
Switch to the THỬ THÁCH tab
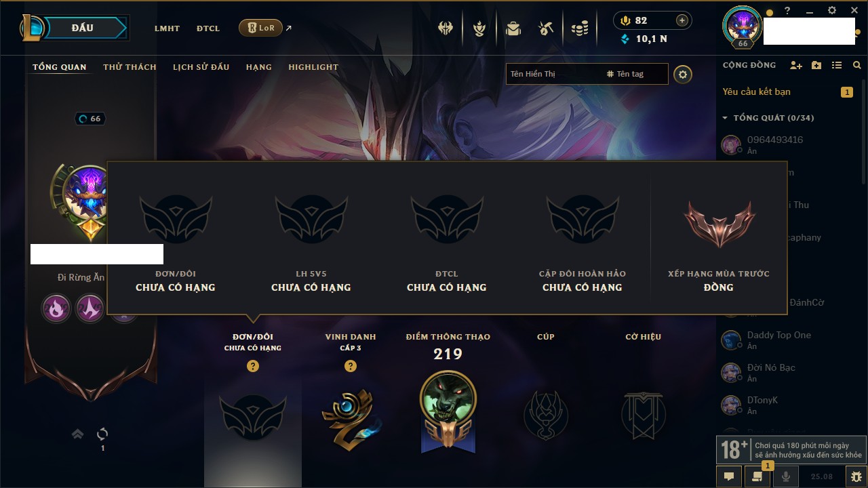tap(130, 67)
